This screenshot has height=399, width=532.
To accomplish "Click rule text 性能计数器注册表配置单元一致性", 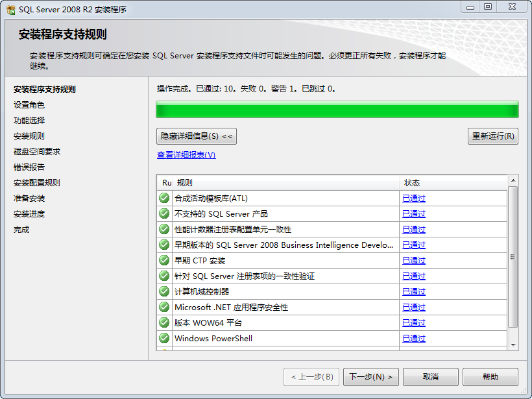I will (x=233, y=230).
